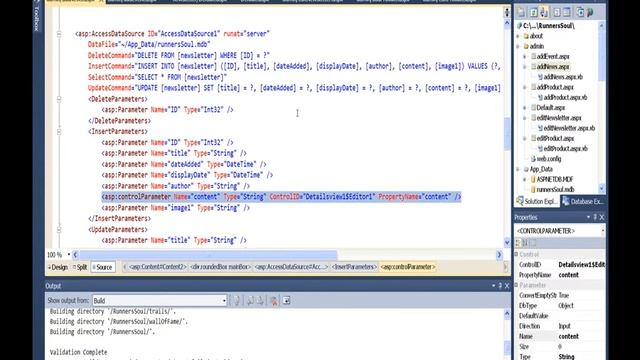Select addNews.aspx.vb code-behind file
The width and height of the screenshot is (640, 360).
563,77
